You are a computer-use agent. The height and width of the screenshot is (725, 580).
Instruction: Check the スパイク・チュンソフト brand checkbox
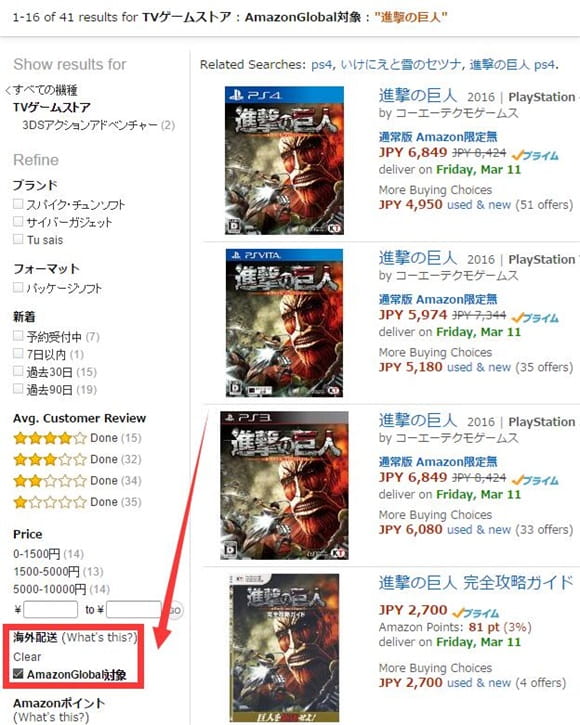pyautogui.click(x=18, y=204)
